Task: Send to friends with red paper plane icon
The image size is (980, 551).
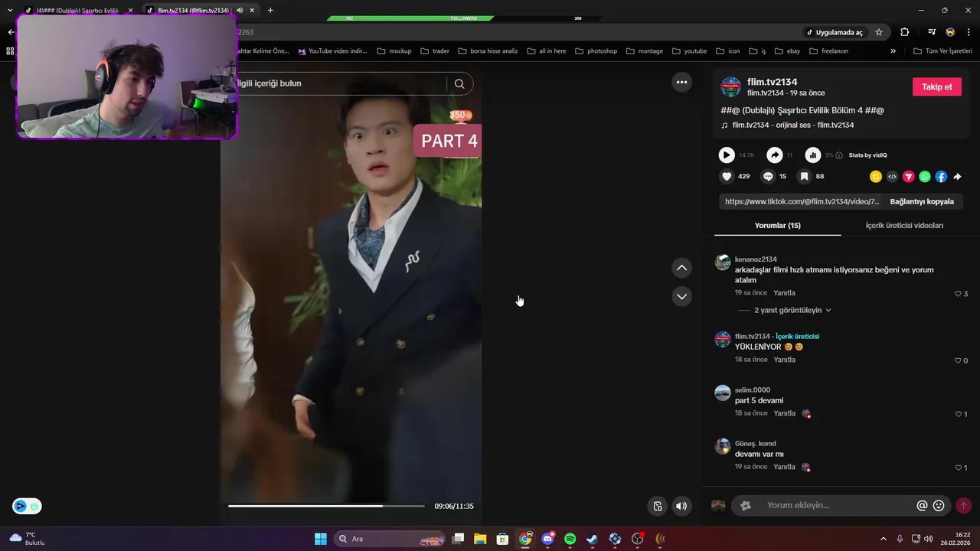Action: [x=909, y=177]
